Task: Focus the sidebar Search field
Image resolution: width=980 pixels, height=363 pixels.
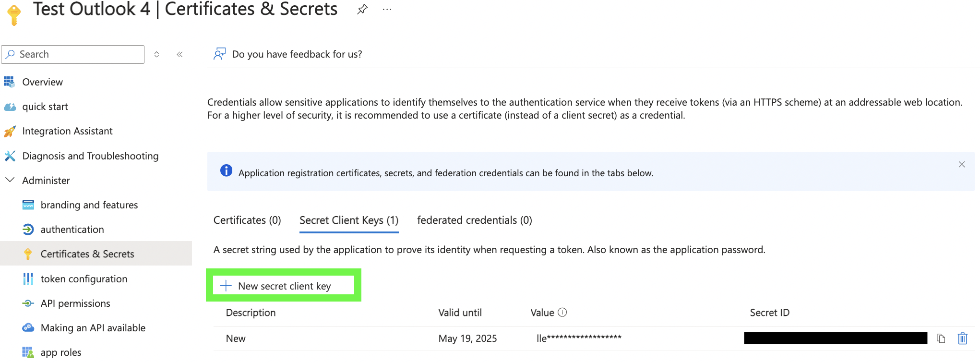Action: click(x=73, y=54)
